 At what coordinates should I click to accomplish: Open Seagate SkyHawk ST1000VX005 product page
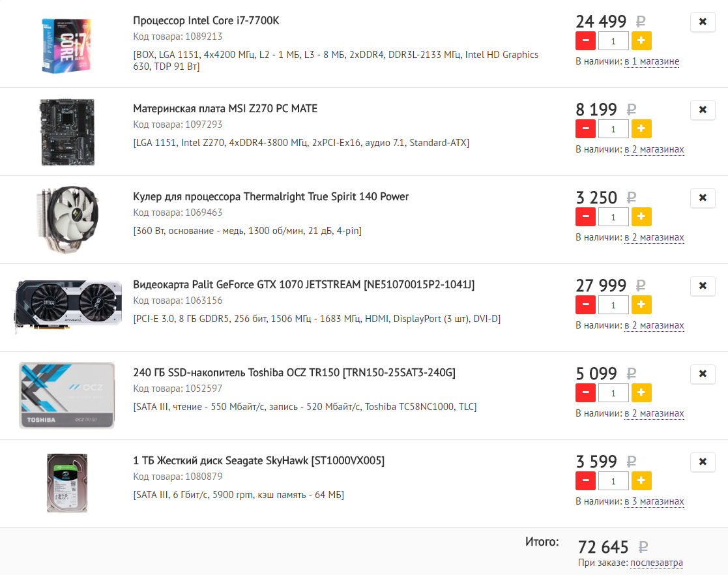[x=259, y=461]
